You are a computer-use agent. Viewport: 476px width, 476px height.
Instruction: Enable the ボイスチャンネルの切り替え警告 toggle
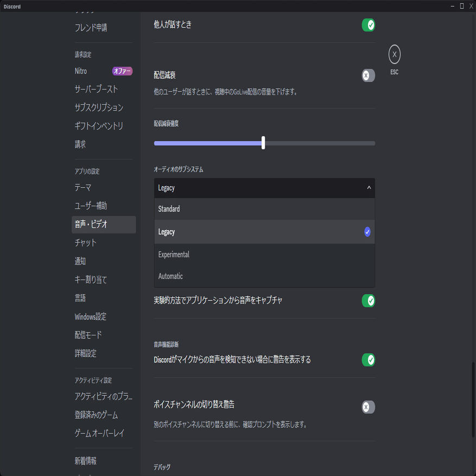368,407
